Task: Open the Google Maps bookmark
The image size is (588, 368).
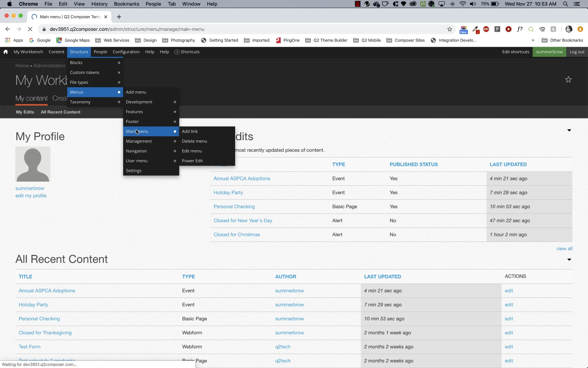Action: point(73,40)
